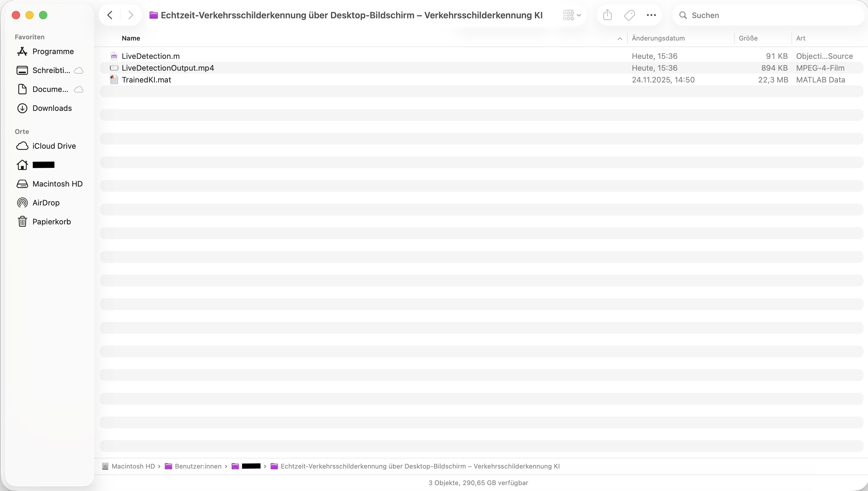868x491 pixels.
Task: Open AirDrop in the sidebar
Action: point(46,203)
